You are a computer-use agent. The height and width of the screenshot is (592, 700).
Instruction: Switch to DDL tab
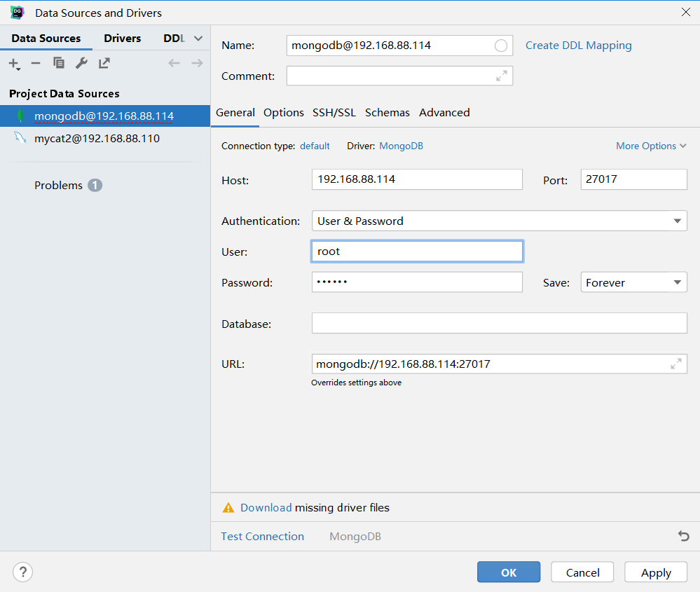point(174,39)
